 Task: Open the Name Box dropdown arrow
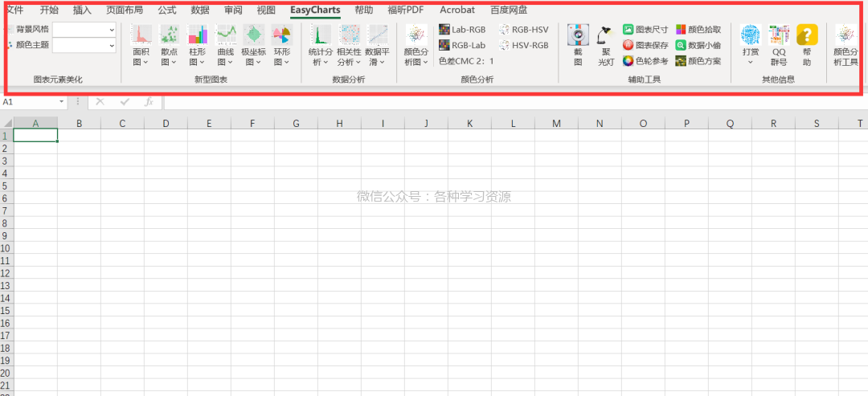tap(62, 102)
